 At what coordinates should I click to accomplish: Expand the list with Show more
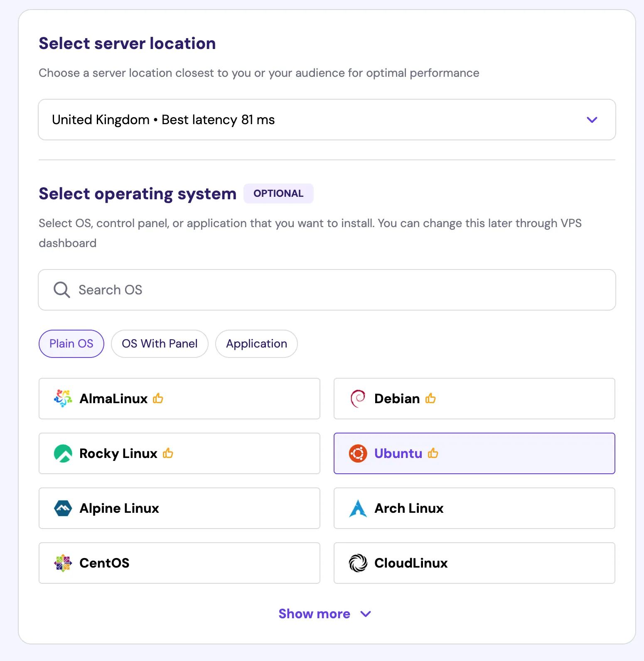coord(325,614)
